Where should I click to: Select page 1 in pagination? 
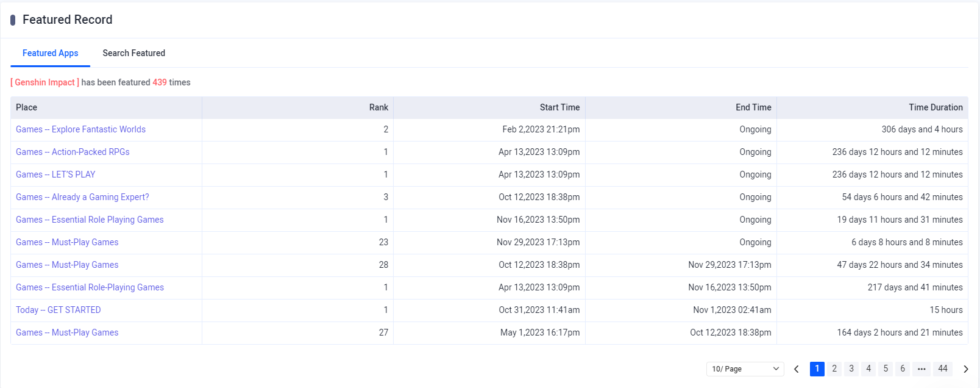[x=817, y=368]
